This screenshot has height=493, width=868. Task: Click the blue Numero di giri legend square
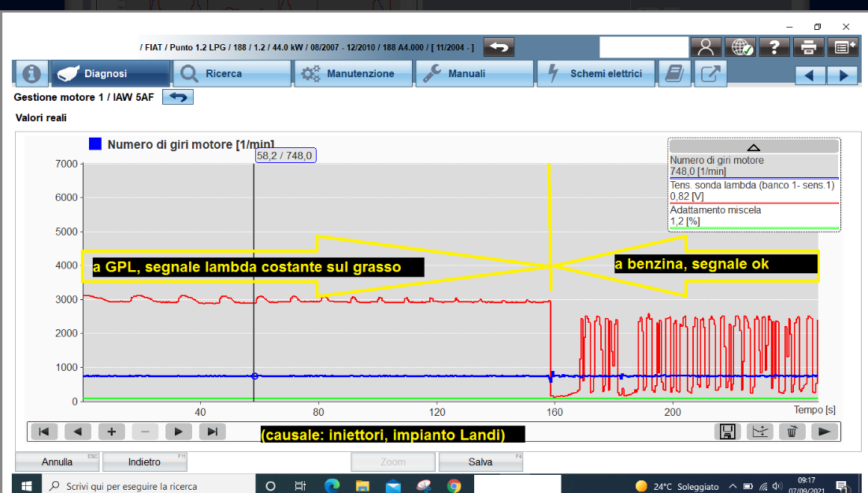(95, 144)
